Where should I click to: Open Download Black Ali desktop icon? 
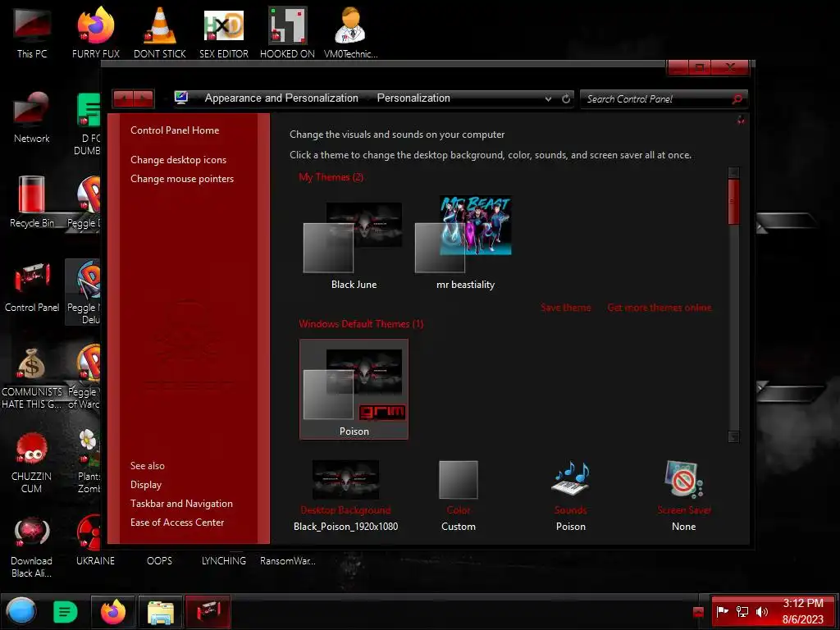click(32, 546)
